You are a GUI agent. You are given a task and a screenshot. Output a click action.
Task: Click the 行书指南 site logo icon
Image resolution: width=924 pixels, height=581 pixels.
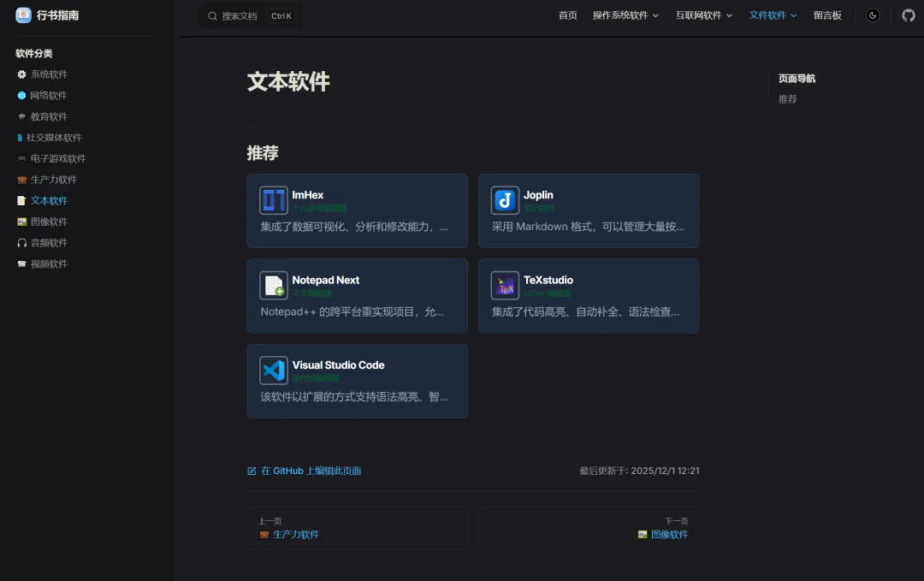point(24,15)
